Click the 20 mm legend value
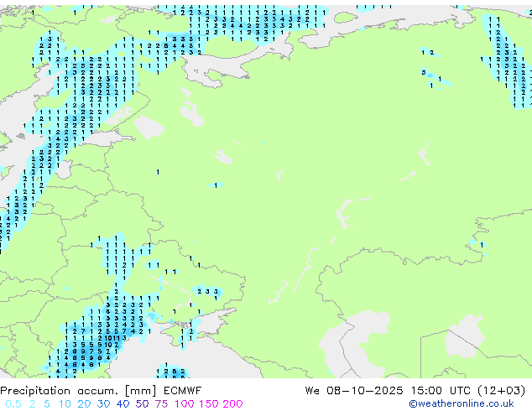Viewport: 532px width, 411px height. point(84,404)
